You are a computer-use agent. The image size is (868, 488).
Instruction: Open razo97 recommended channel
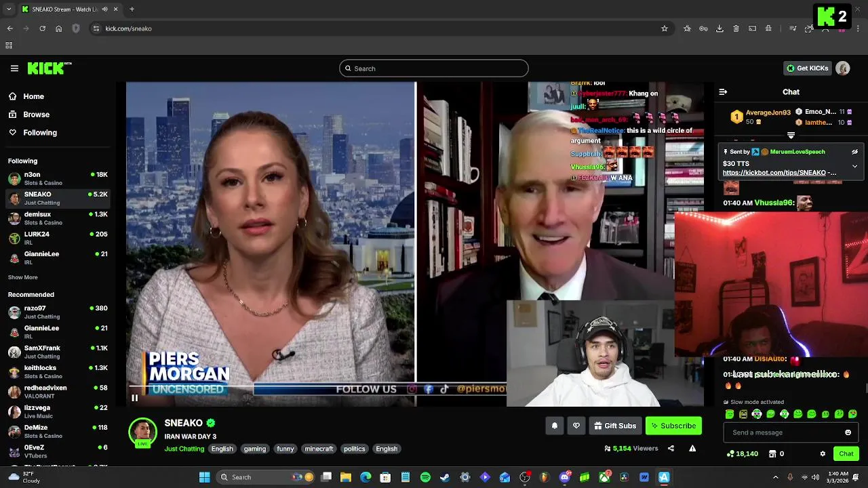58,312
